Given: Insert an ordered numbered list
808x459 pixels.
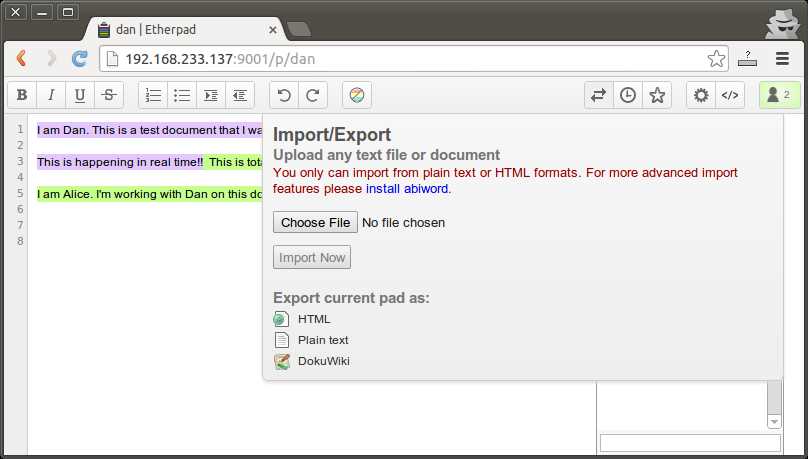Looking at the screenshot, I should click(153, 95).
